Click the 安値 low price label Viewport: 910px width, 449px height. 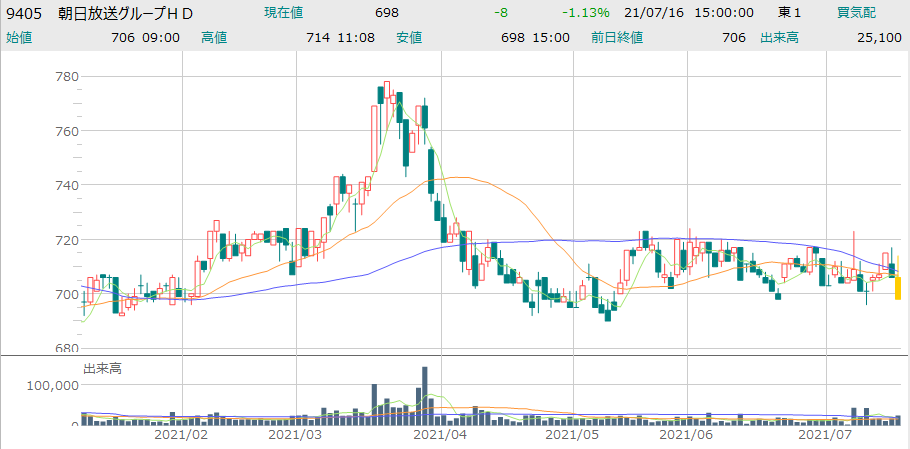409,37
